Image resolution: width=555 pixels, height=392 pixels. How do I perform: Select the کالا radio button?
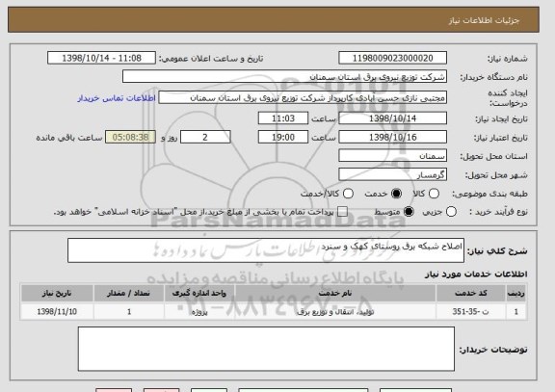click(x=434, y=194)
